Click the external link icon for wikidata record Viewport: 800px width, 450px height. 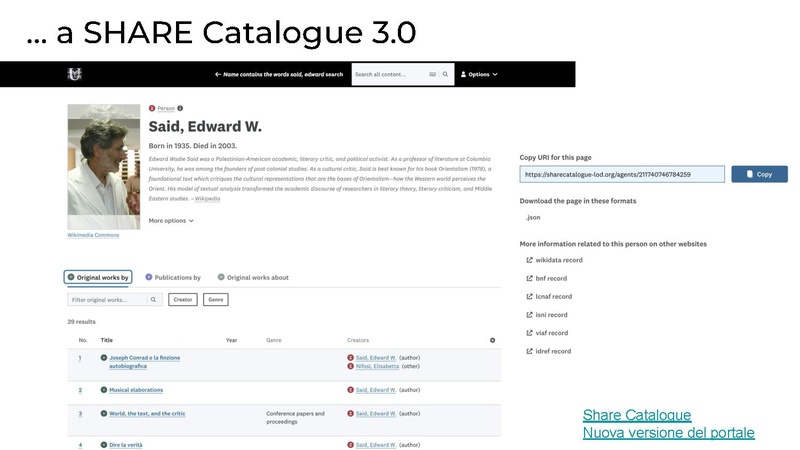(x=529, y=260)
